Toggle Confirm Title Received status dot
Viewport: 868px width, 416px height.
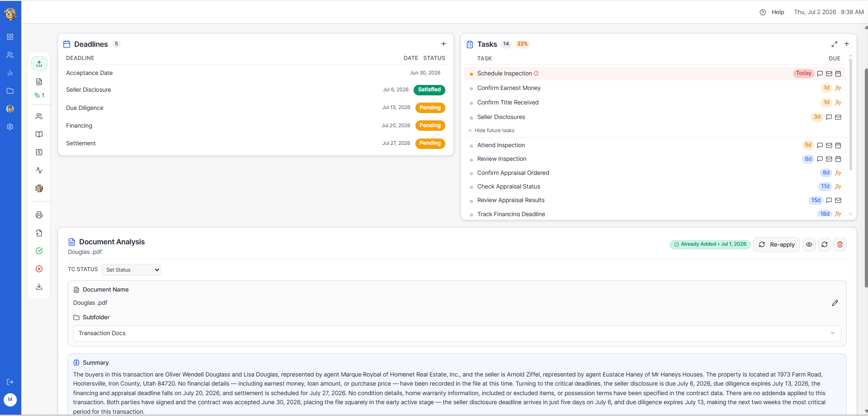[x=471, y=103]
